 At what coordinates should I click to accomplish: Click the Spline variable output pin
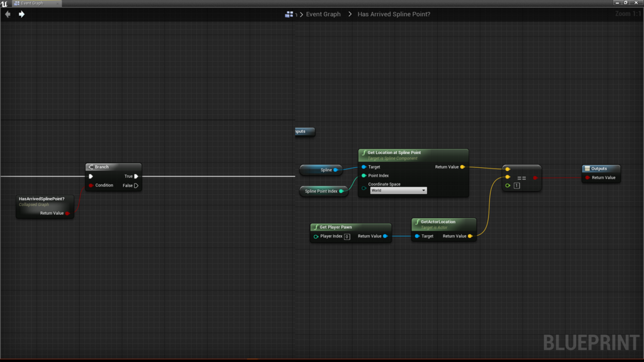[336, 170]
